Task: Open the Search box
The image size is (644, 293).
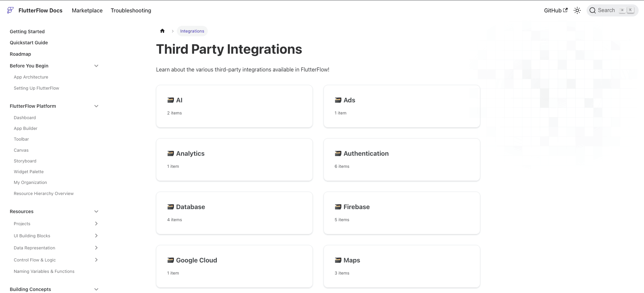Action: pyautogui.click(x=612, y=10)
